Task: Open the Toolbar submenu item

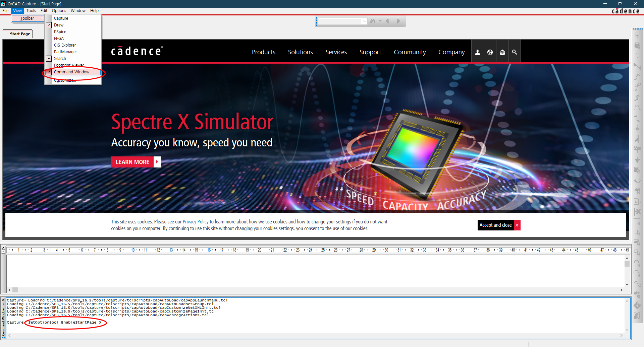Action: tap(28, 18)
